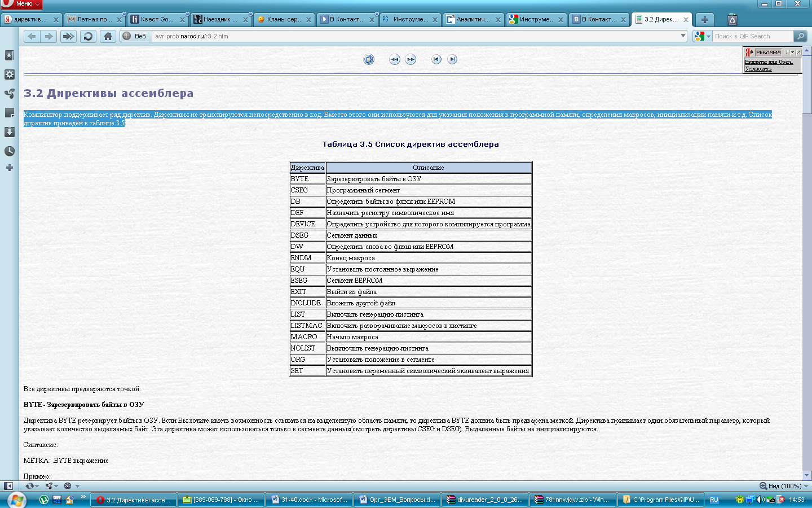This screenshot has width=812, height=508.
Task: Click the volume speaker tray icon
Action: click(x=761, y=500)
